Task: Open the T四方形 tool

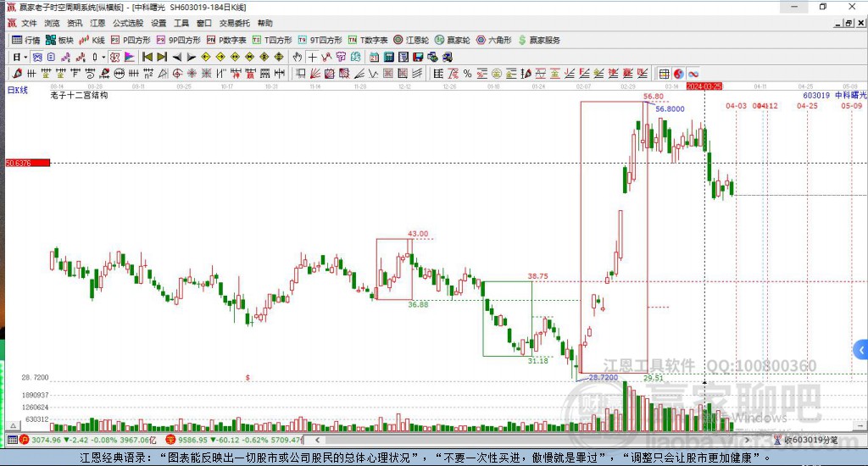Action: point(271,40)
